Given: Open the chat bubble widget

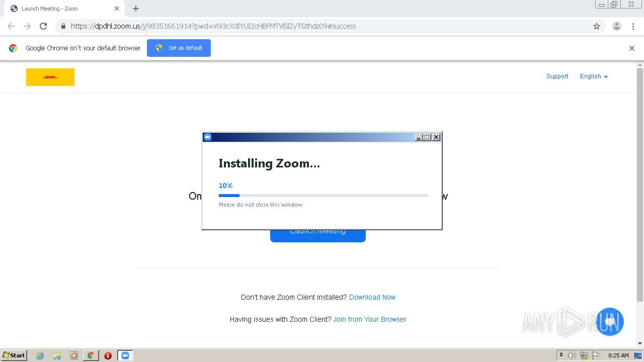Looking at the screenshot, I should (x=610, y=322).
